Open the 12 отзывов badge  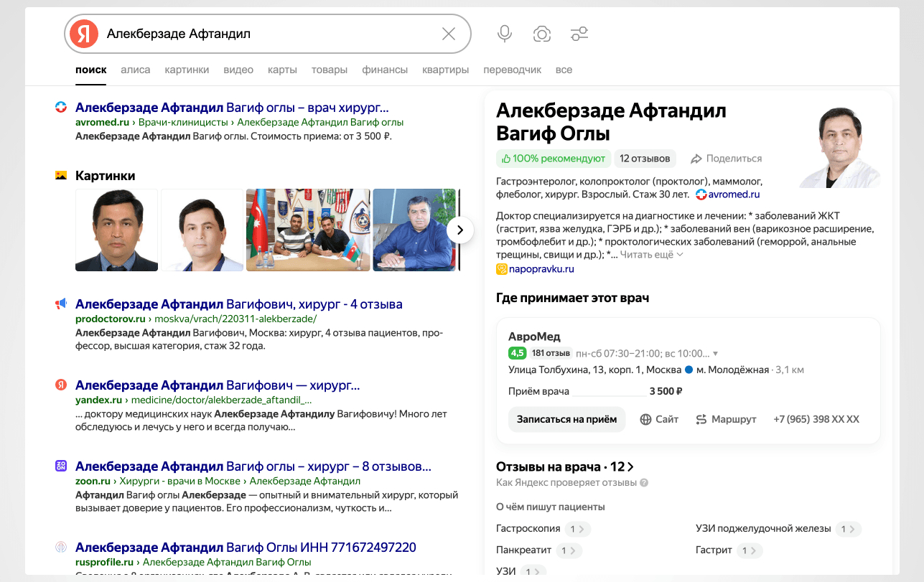[645, 159]
